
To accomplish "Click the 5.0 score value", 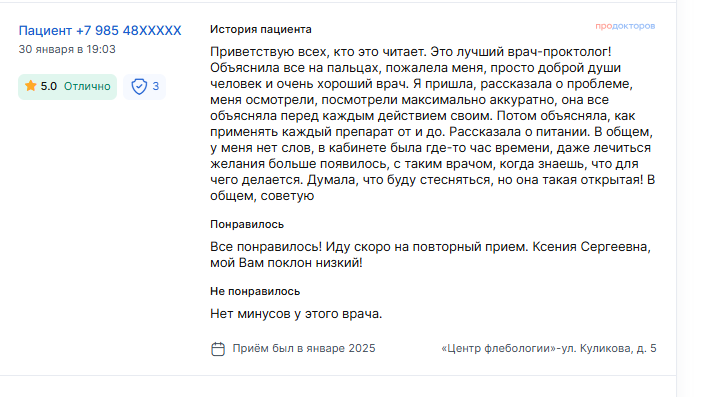I will coord(49,86).
